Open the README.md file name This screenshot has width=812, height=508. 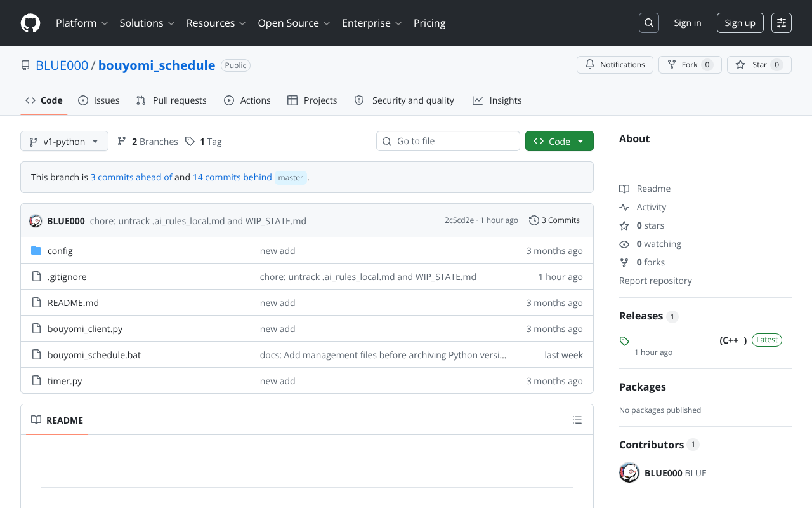pyautogui.click(x=73, y=303)
